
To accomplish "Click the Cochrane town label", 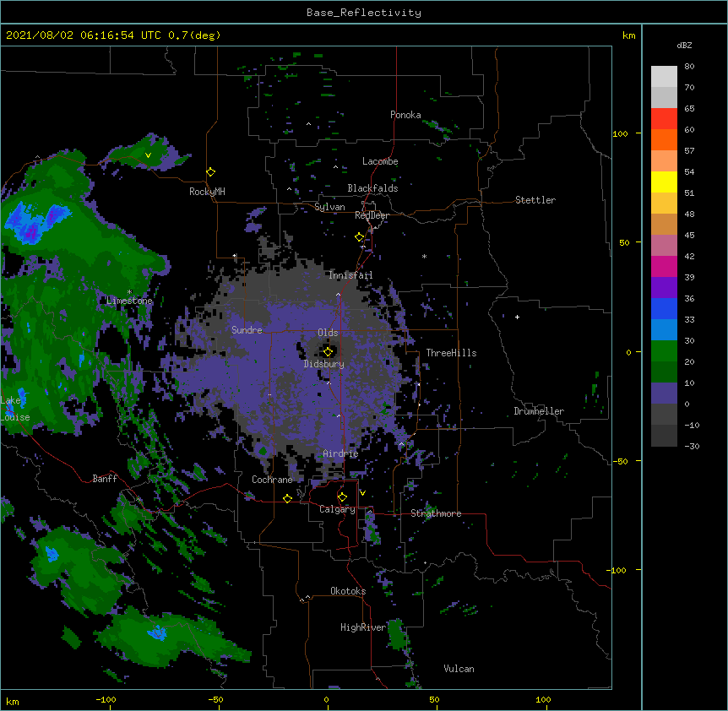I will [x=272, y=480].
